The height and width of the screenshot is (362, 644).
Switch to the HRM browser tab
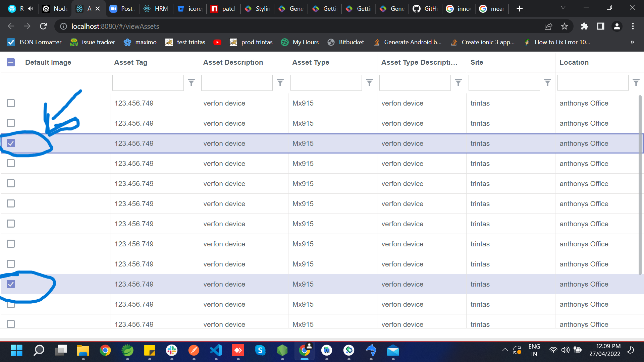[156, 9]
